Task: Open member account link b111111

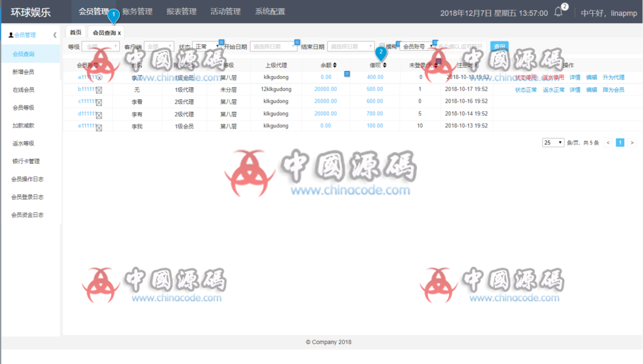Action: point(87,89)
